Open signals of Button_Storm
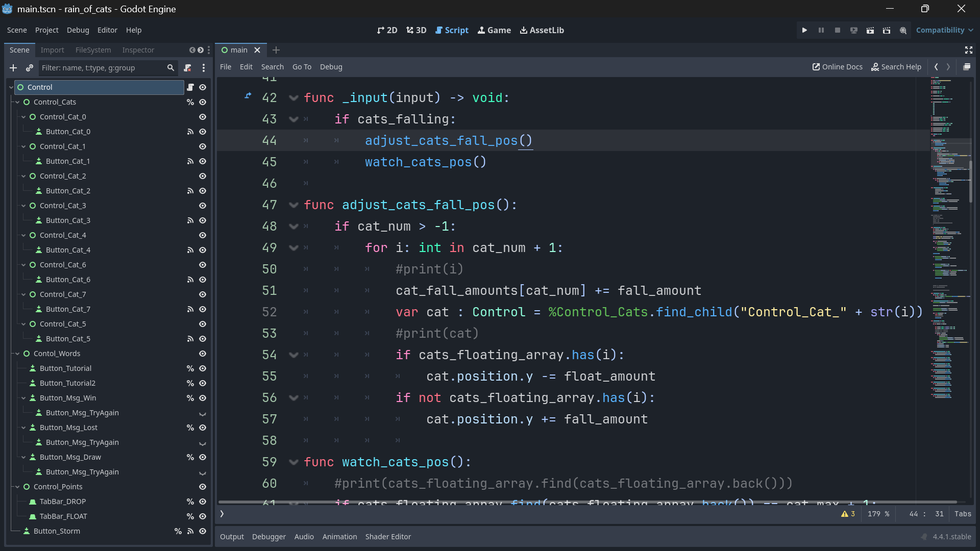 point(190,531)
